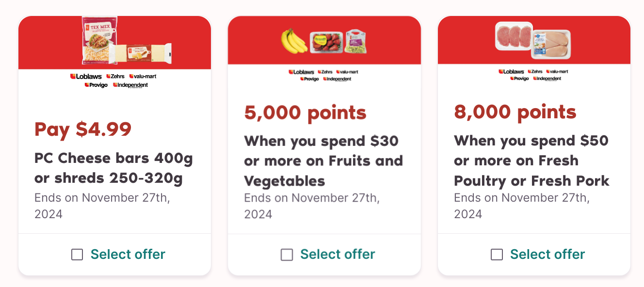The image size is (644, 287).
Task: Click the Loblaws logo on the produce card
Action: click(301, 72)
